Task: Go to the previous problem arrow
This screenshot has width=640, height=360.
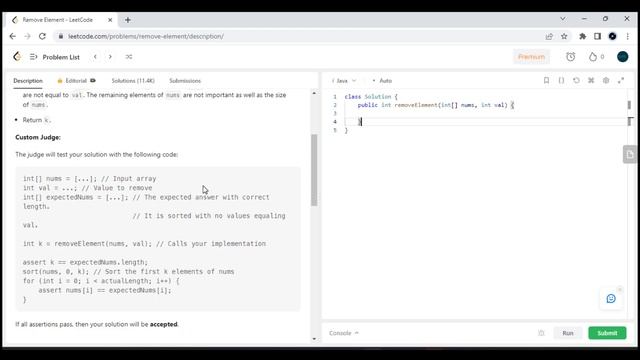Action: [95, 57]
